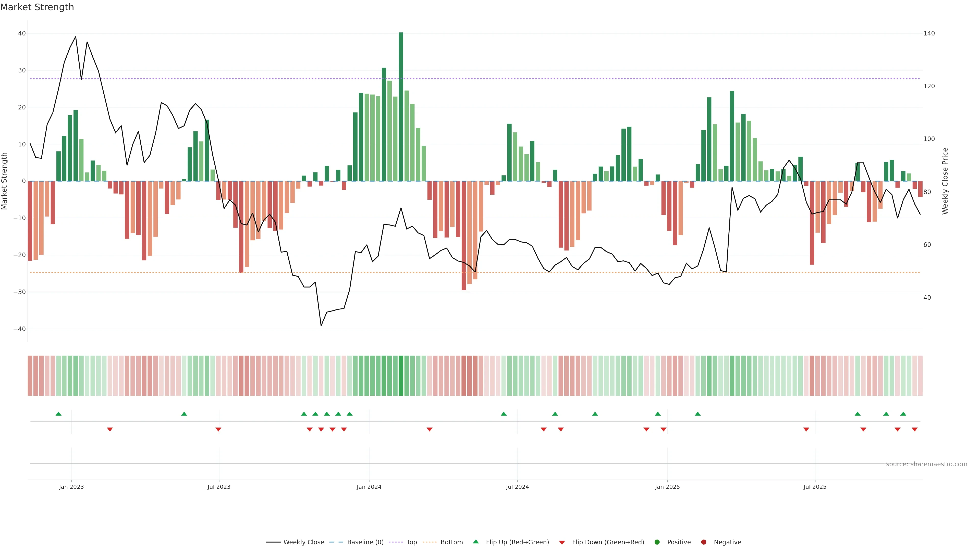Screen dimensions: 980x551
Task: Click the first flip-up triangle before Jan 2023
Action: tap(59, 414)
